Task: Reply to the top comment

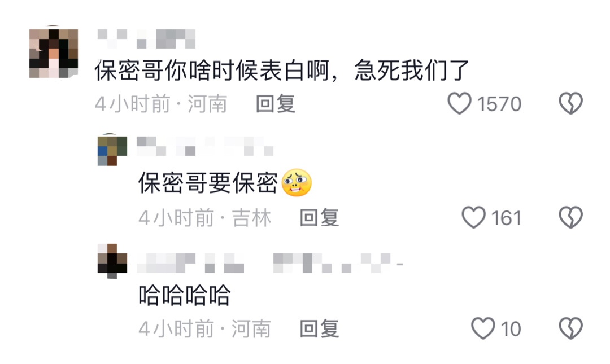Action: [276, 104]
